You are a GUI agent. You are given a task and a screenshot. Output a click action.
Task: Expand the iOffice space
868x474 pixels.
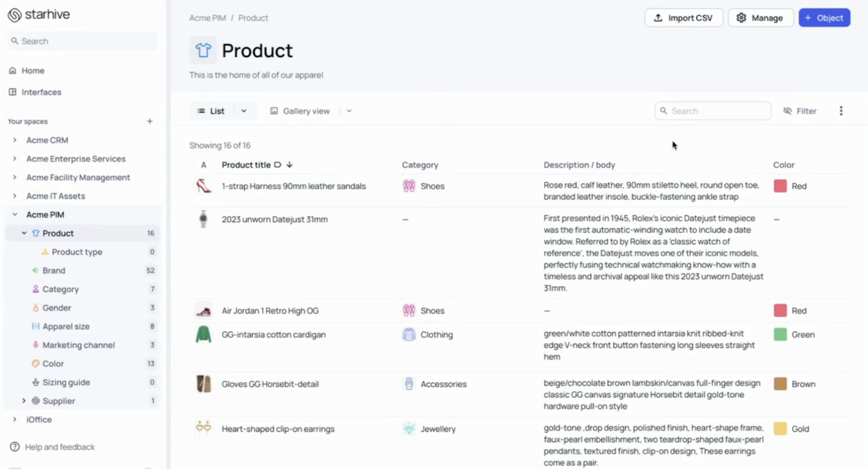(13, 419)
